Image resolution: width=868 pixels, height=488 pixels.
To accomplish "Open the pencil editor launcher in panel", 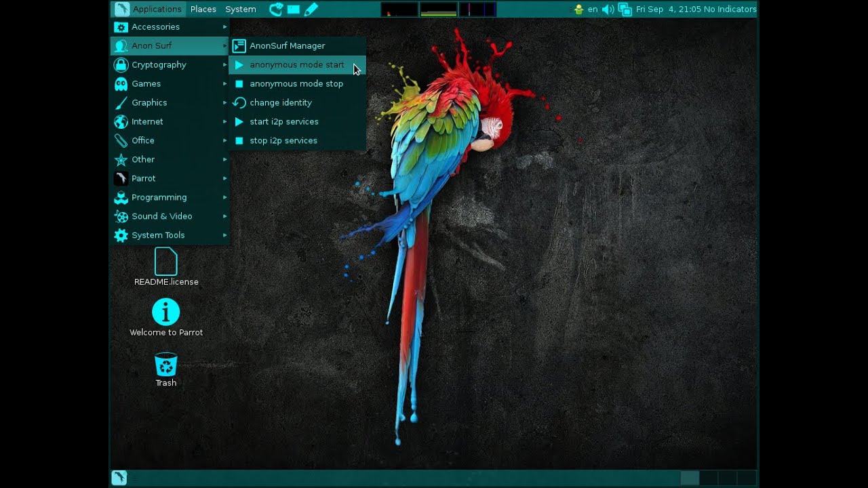I will pos(311,9).
